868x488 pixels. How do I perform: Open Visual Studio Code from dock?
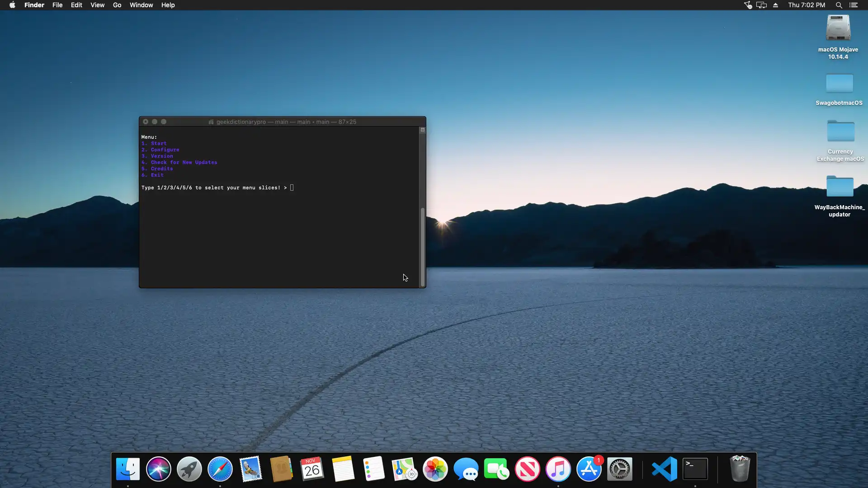coord(664,469)
